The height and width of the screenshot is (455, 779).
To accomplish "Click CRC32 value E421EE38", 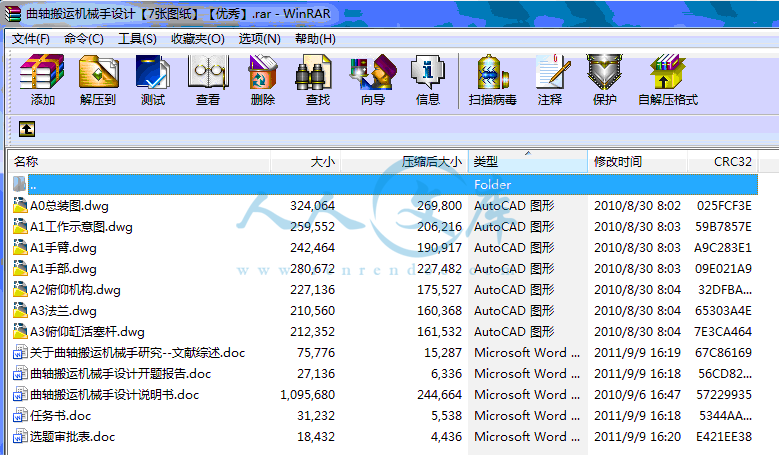I will 723,436.
